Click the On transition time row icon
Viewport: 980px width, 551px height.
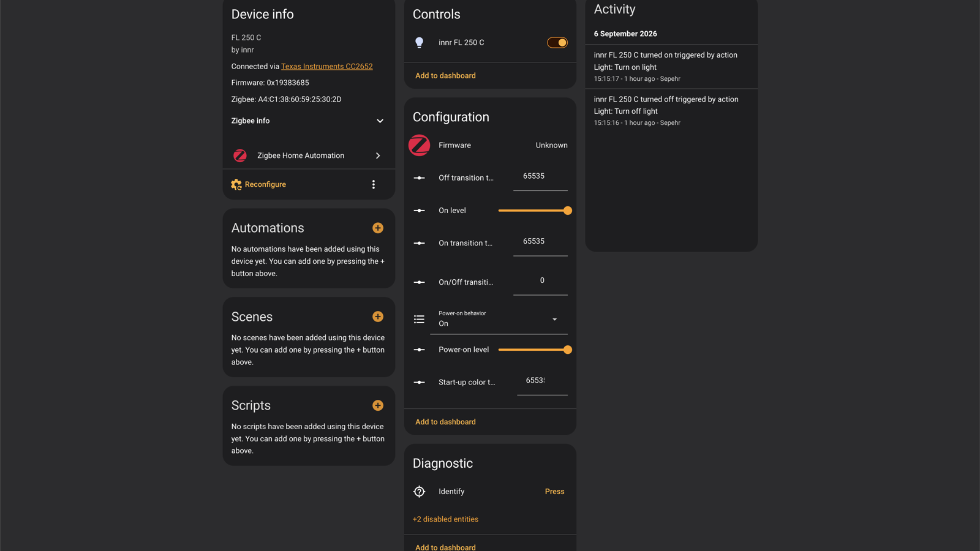[419, 243]
